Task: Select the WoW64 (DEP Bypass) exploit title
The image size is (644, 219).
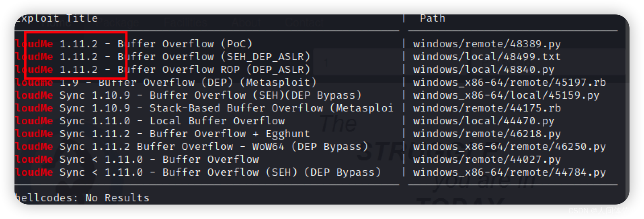Action: (x=310, y=146)
